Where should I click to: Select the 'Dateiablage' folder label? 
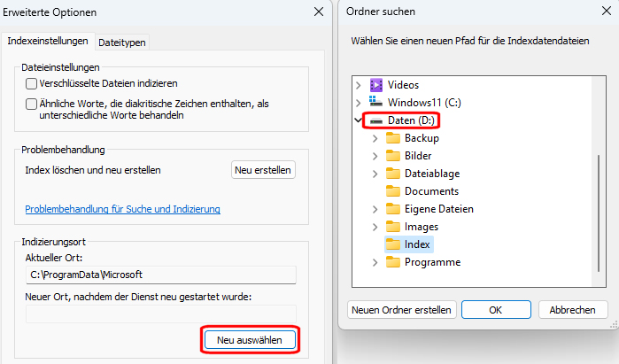pyautogui.click(x=432, y=174)
